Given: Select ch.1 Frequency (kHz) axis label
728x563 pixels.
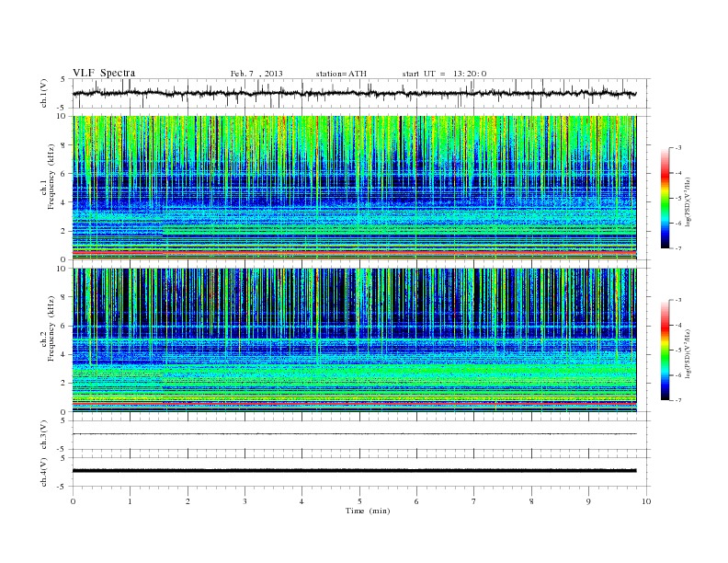Looking at the screenshot, I should coord(48,177).
